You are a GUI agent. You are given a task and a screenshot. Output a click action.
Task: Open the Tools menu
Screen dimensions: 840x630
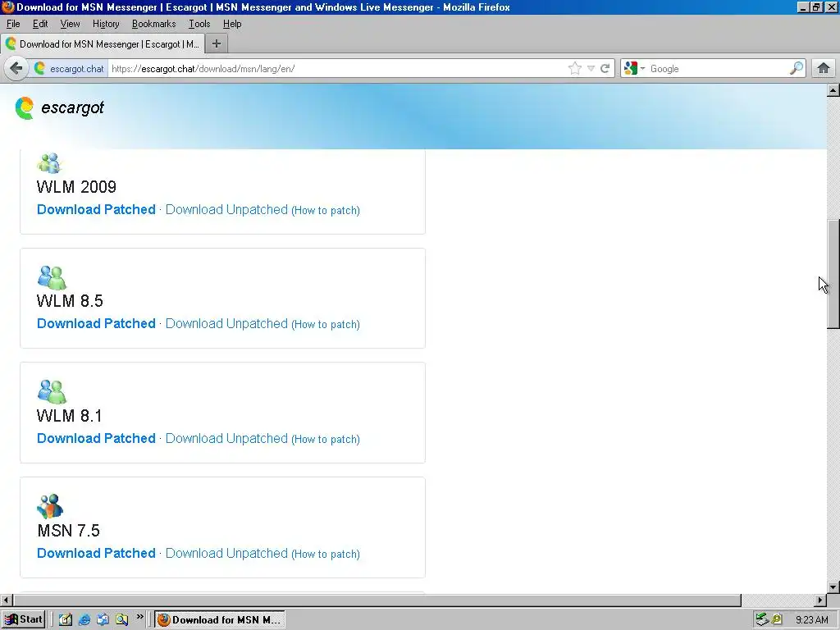coord(199,24)
